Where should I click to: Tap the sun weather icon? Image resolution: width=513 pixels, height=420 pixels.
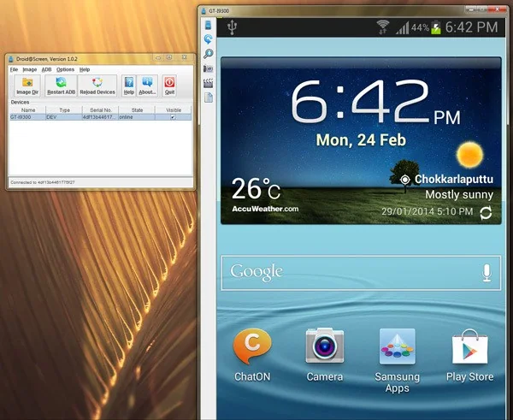[469, 155]
